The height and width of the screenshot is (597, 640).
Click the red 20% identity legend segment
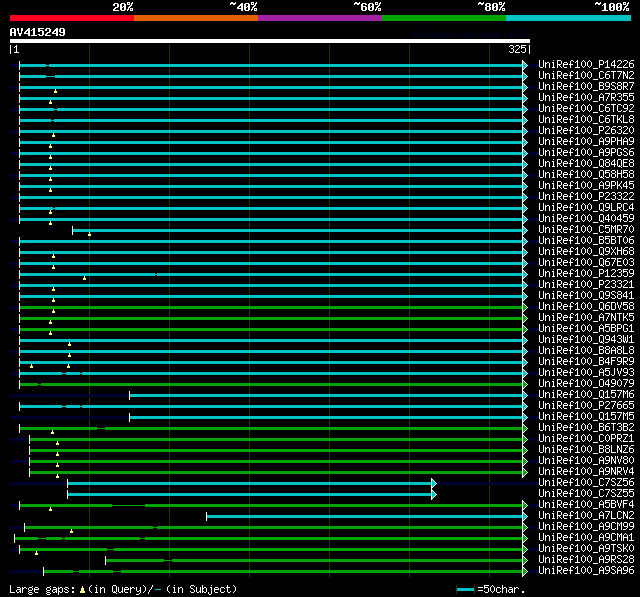pyautogui.click(x=71, y=18)
